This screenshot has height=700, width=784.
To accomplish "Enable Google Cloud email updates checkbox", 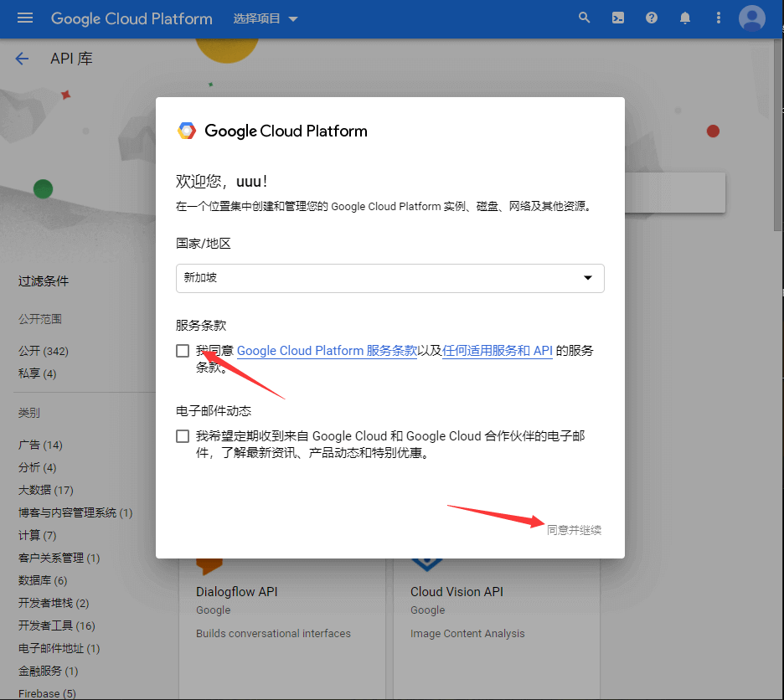I will (x=183, y=436).
